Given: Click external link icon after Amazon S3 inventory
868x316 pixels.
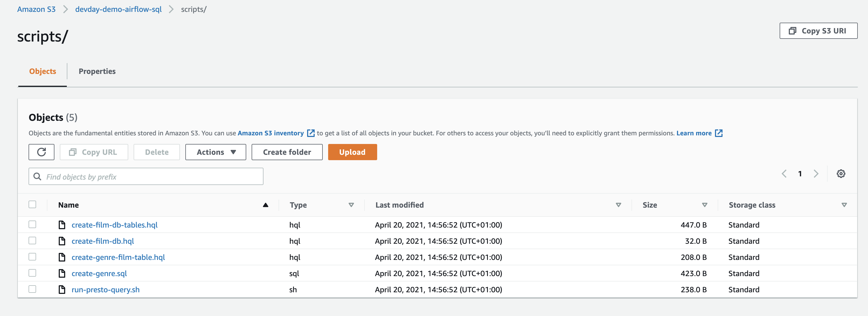Looking at the screenshot, I should (x=311, y=133).
